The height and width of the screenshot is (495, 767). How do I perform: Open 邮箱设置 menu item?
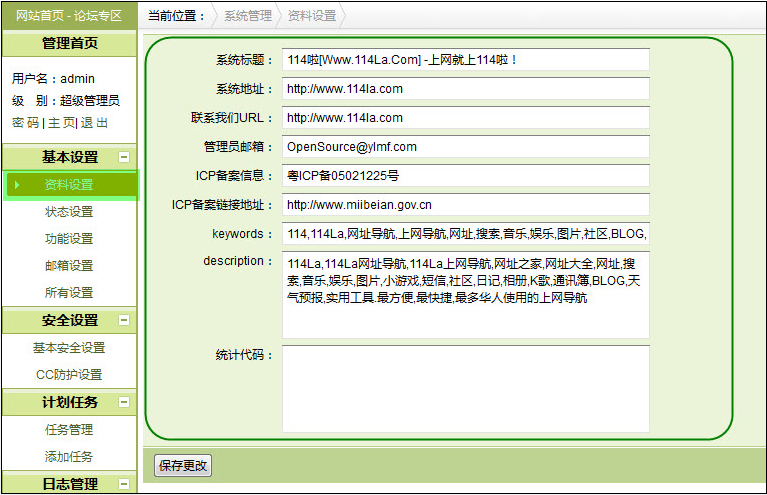point(69,266)
